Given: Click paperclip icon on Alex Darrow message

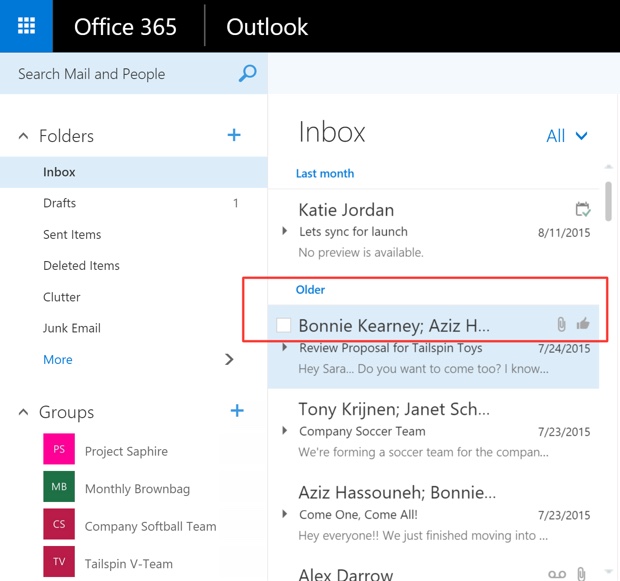Looking at the screenshot, I should coord(581,574).
